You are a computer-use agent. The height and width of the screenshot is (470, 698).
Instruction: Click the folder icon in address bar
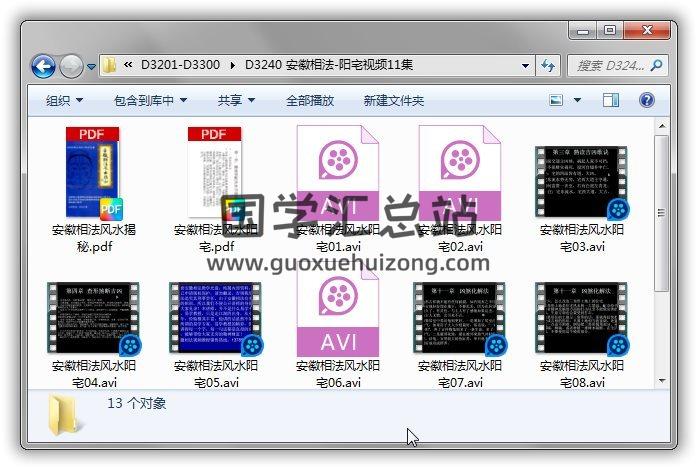click(x=109, y=65)
